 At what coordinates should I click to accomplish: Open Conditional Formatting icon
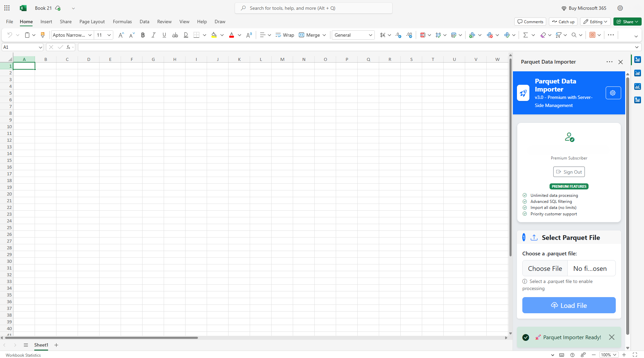pos(423,35)
